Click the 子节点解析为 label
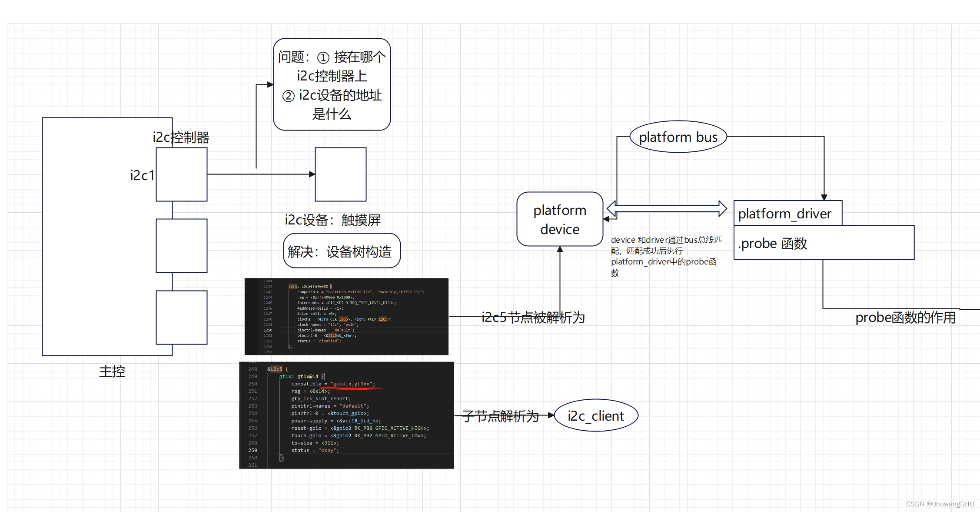This screenshot has height=512, width=980. (x=500, y=416)
